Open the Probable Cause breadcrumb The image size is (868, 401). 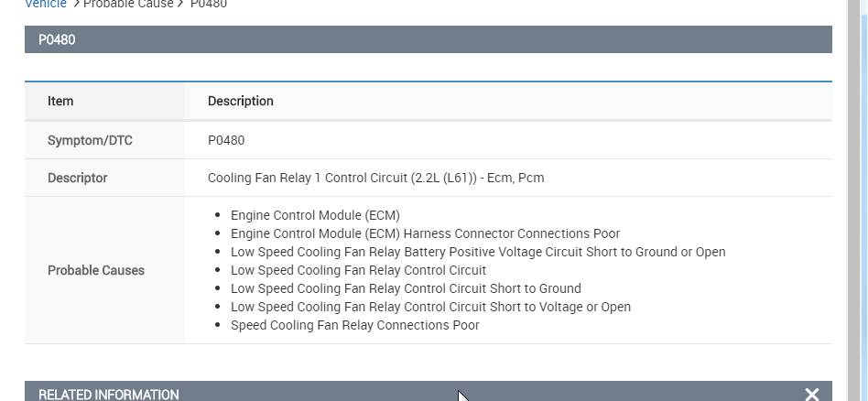click(x=127, y=5)
